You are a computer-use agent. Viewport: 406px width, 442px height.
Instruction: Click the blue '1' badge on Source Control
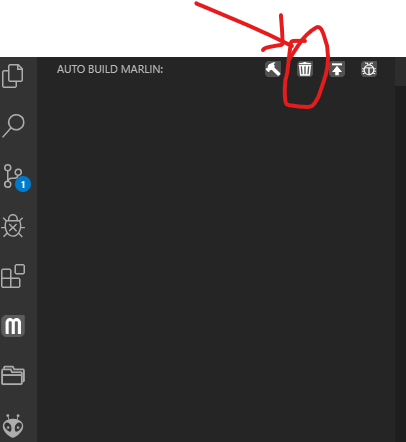[23, 184]
